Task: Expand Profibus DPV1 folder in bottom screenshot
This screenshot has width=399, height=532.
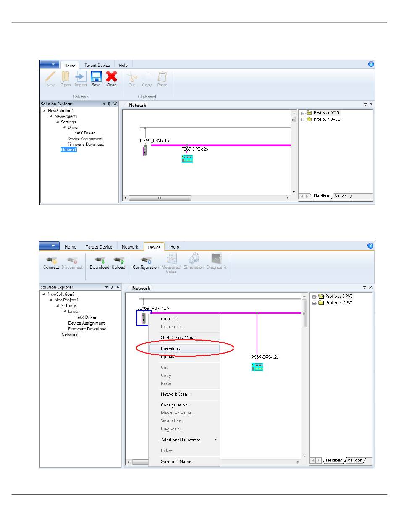Action: click(x=314, y=303)
